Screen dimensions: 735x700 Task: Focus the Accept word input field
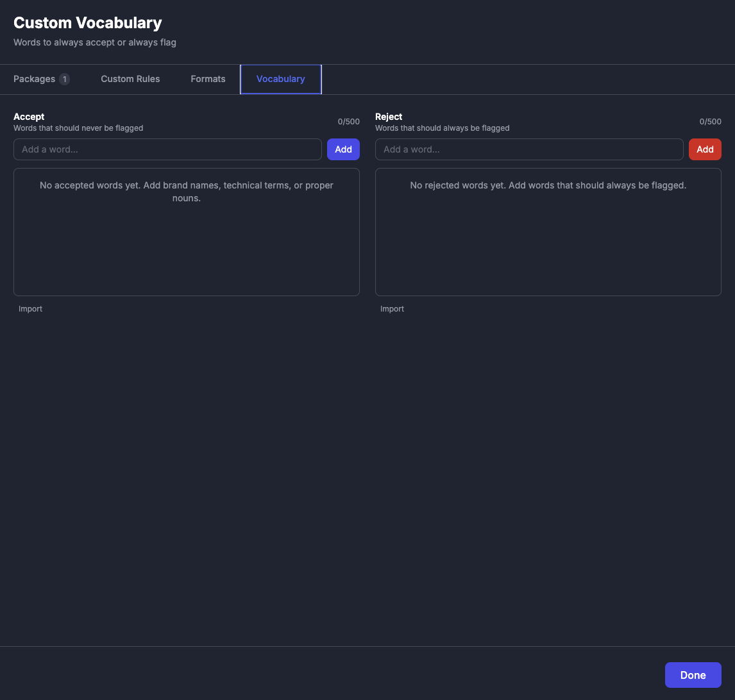click(167, 149)
